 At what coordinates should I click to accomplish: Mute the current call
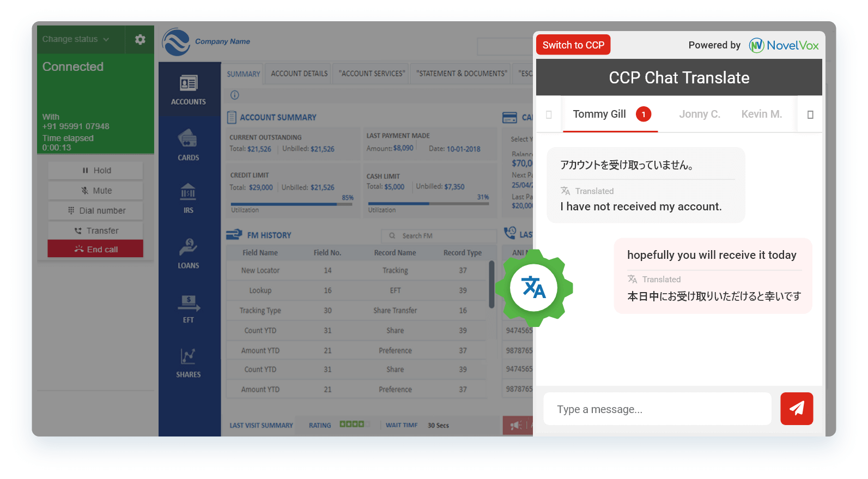(x=96, y=191)
